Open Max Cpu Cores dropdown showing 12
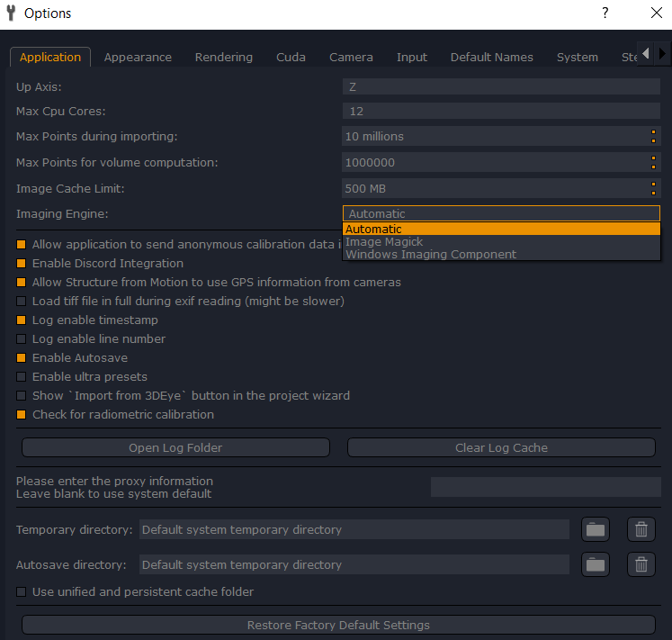 (x=501, y=111)
